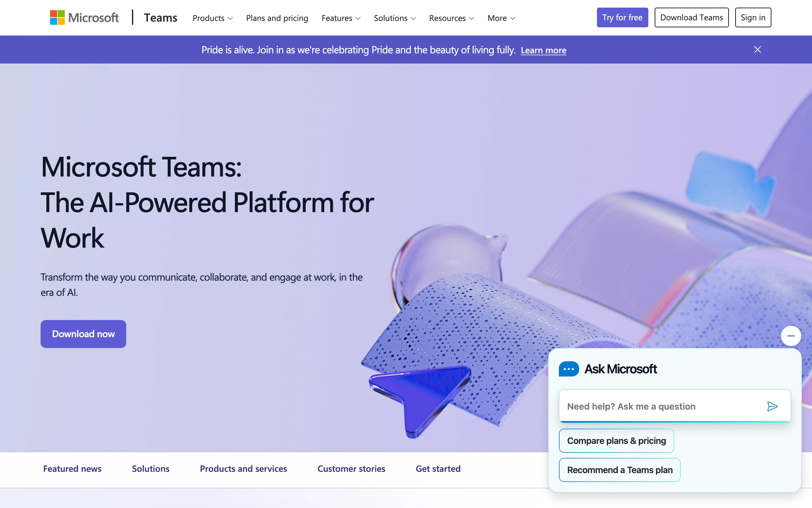Expand the Solutions dropdown in top navigation
Viewport: 812px width, 508px height.
(x=395, y=18)
